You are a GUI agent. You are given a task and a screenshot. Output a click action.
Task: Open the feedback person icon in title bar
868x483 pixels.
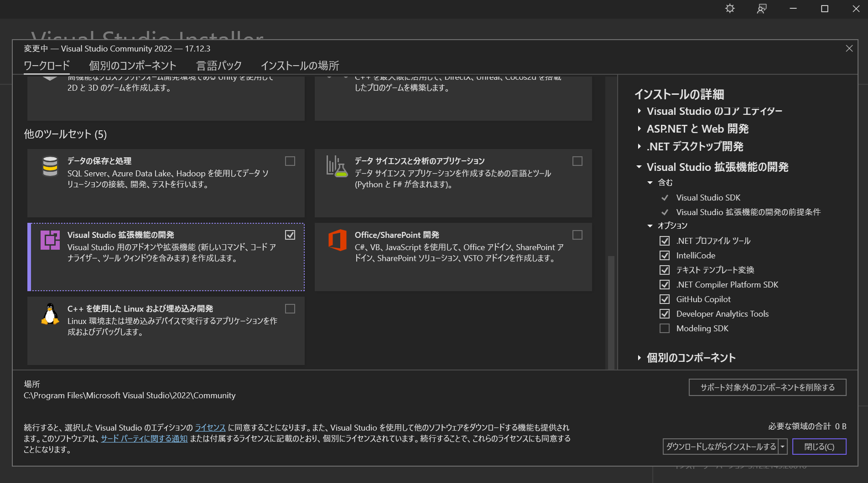tap(762, 9)
